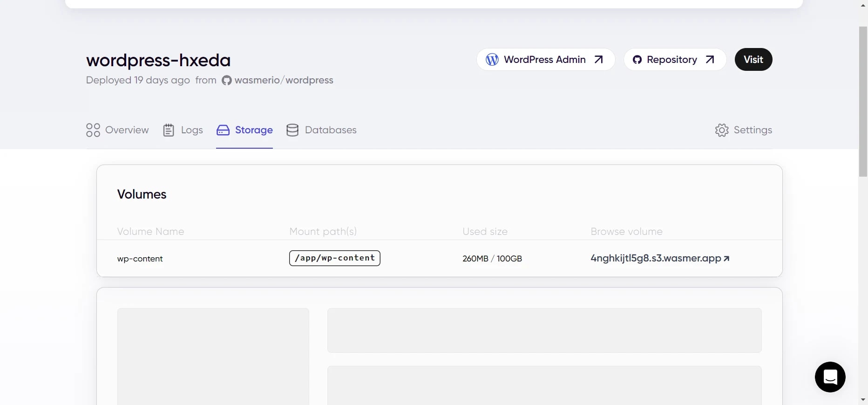This screenshot has height=405, width=868.
Task: Click the wp-content volume name
Action: (140, 259)
